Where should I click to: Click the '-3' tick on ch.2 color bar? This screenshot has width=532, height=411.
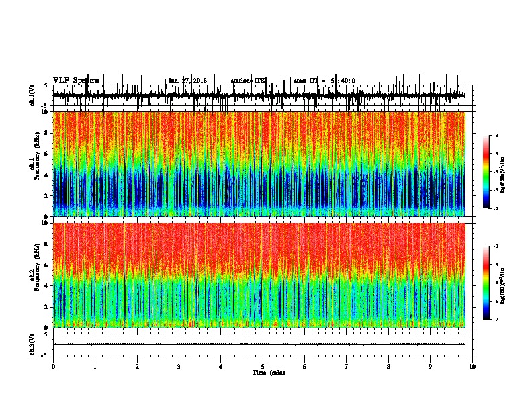(x=496, y=246)
